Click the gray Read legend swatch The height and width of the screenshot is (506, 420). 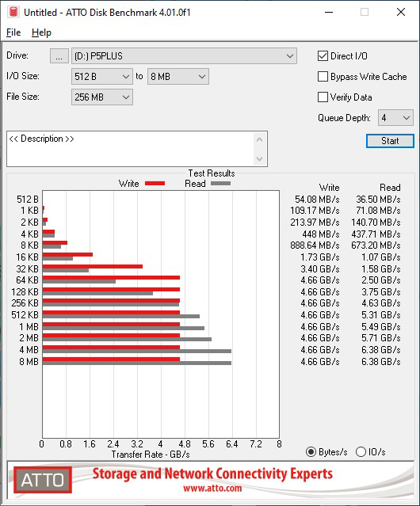tap(220, 184)
